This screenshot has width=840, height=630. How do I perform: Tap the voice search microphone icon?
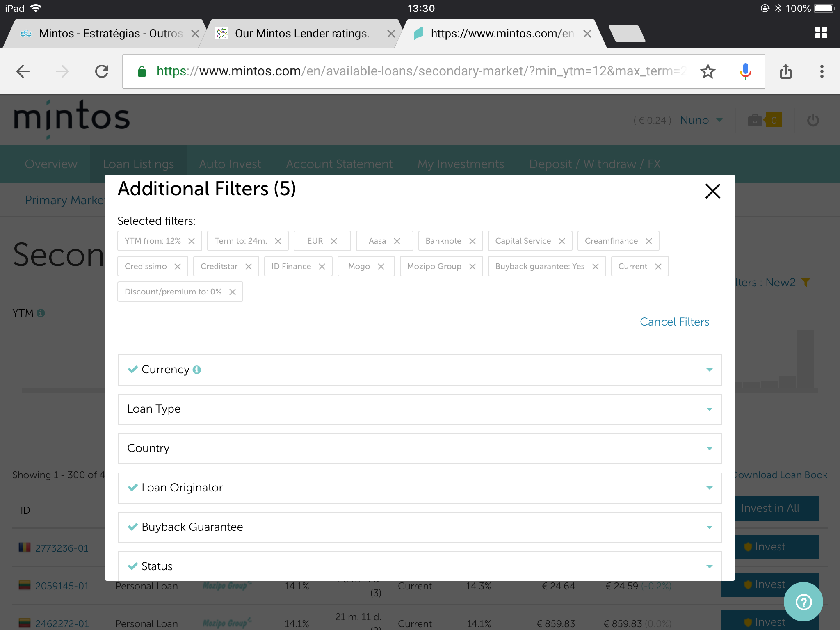[745, 71]
